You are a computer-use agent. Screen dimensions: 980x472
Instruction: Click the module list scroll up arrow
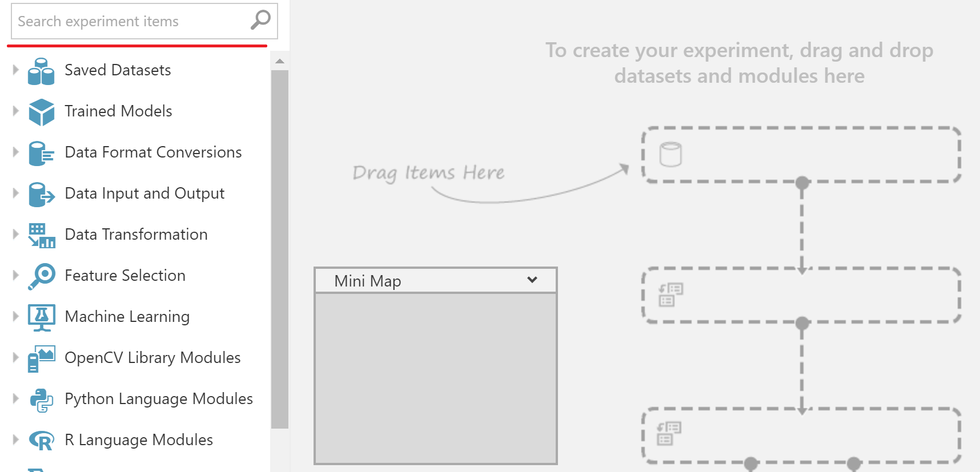(x=279, y=61)
